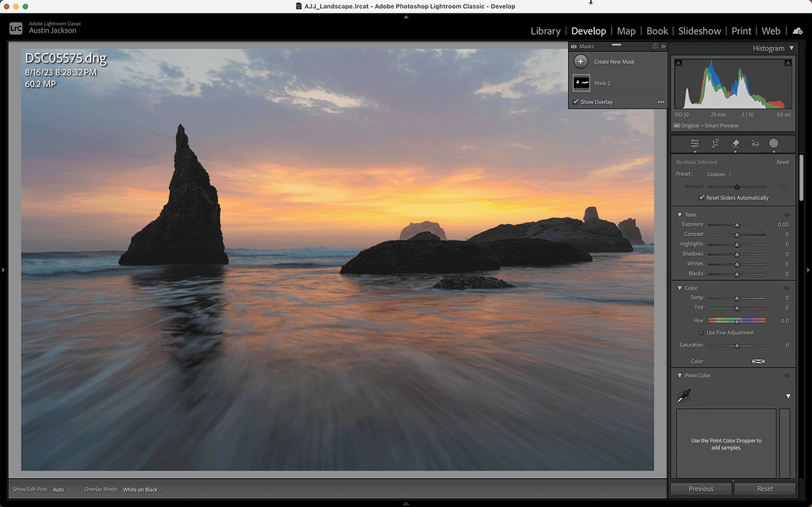Screen dimensions: 812x507
Task: Uncheck Reset Sliders Automatically
Action: pyautogui.click(x=702, y=198)
